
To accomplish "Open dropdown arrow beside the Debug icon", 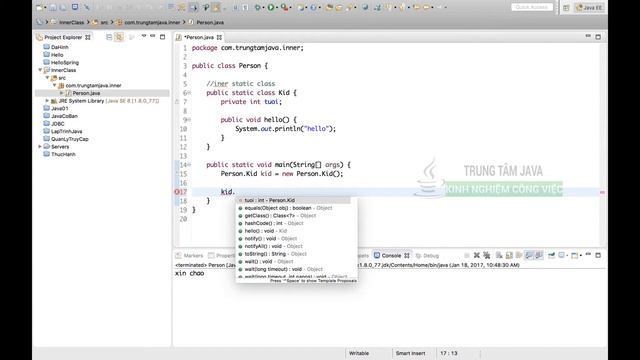I will point(264,8).
